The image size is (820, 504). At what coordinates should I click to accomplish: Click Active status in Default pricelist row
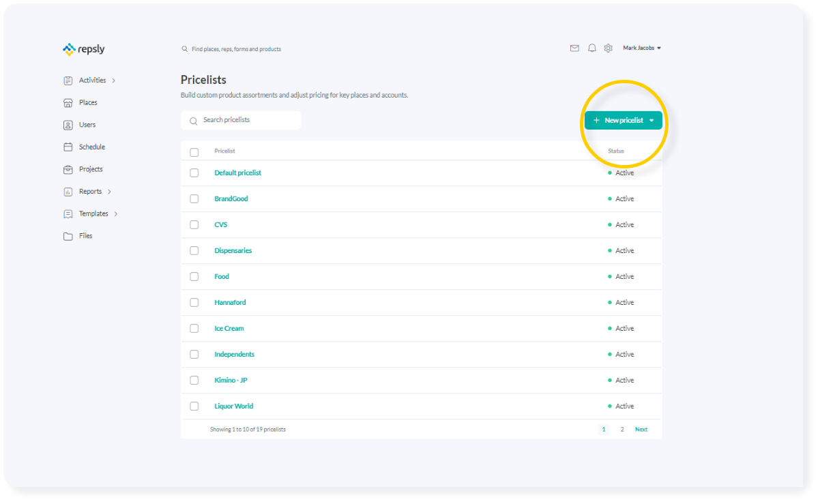pyautogui.click(x=621, y=173)
